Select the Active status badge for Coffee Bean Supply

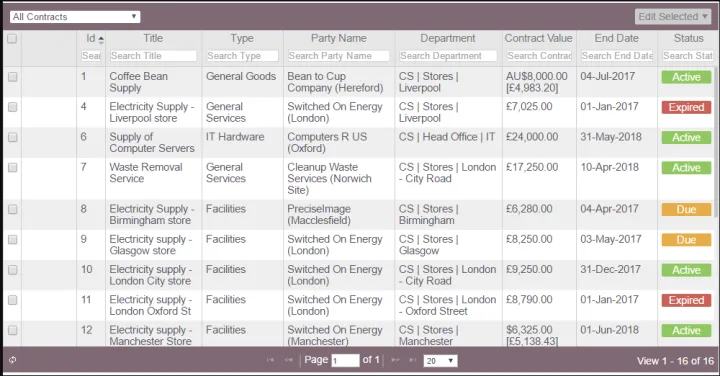pos(686,77)
